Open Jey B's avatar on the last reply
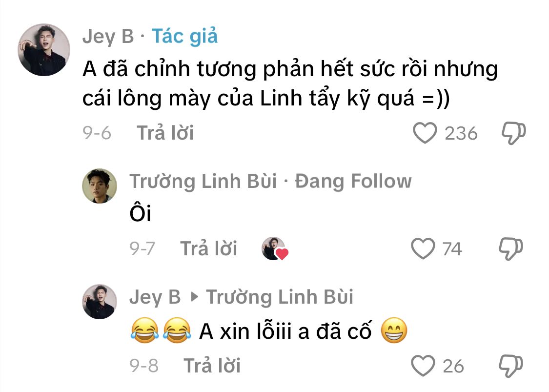The height and width of the screenshot is (392, 549). coord(100,302)
